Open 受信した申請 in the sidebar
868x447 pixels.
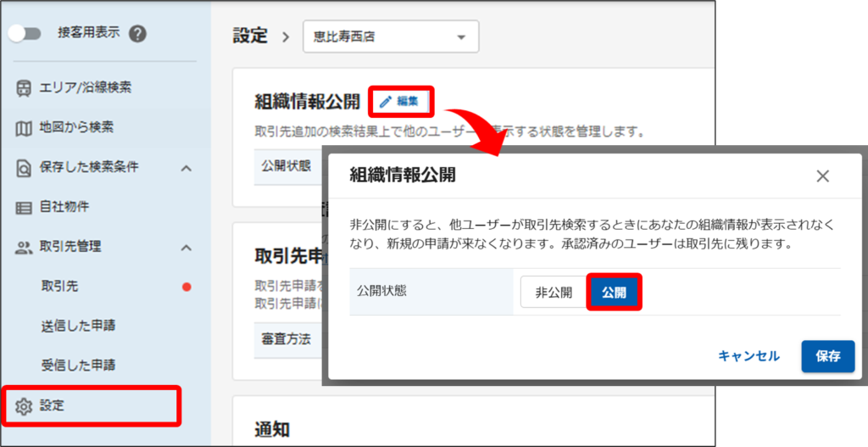coord(78,366)
